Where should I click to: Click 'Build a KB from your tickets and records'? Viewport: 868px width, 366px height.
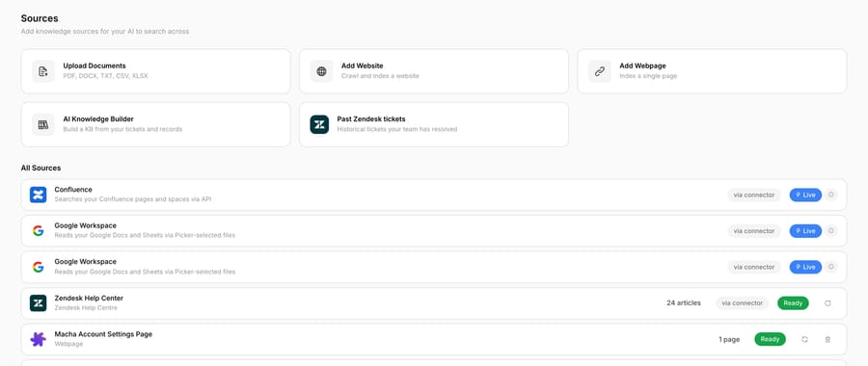(x=122, y=129)
